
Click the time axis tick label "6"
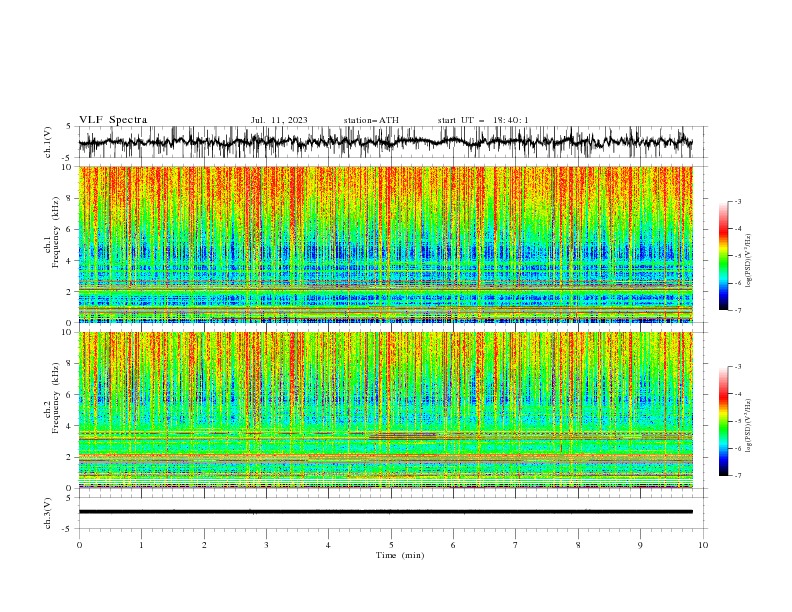pos(453,545)
